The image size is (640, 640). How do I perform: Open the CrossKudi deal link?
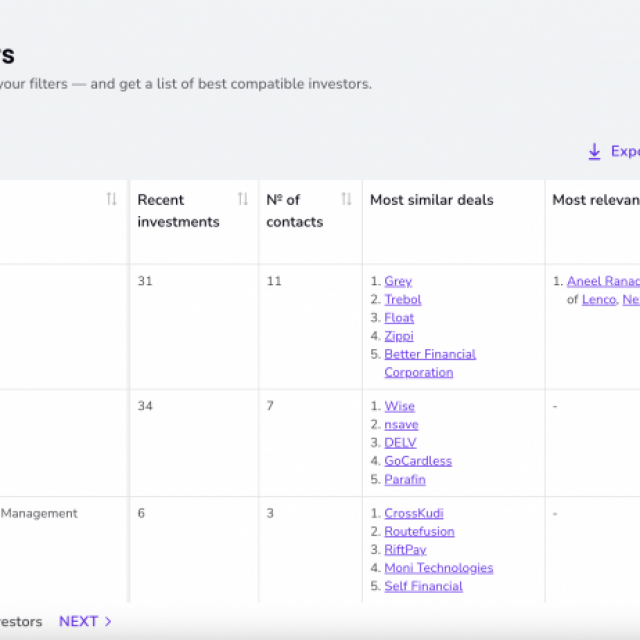pos(414,513)
